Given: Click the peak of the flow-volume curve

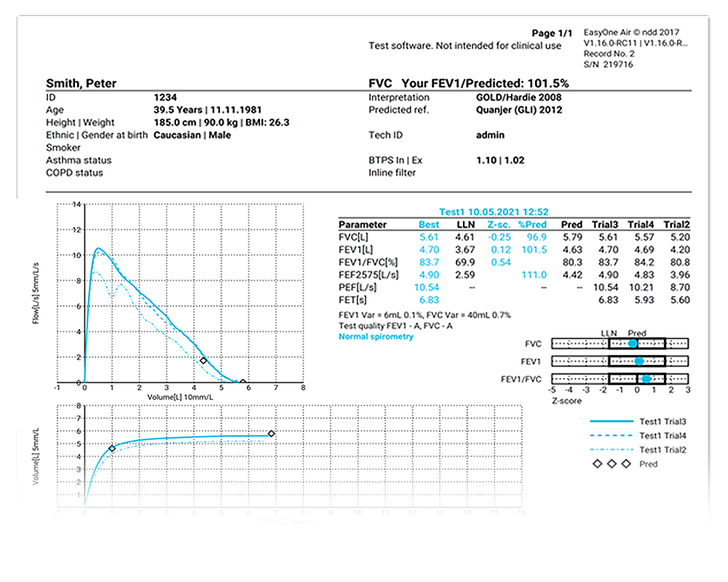Looking at the screenshot, I should click(98, 249).
